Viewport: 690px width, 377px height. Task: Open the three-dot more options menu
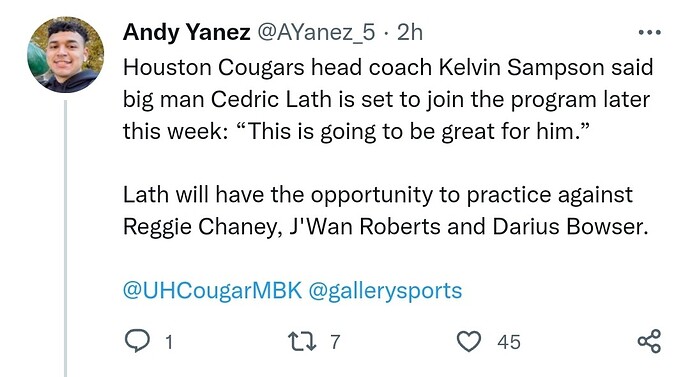pos(650,32)
